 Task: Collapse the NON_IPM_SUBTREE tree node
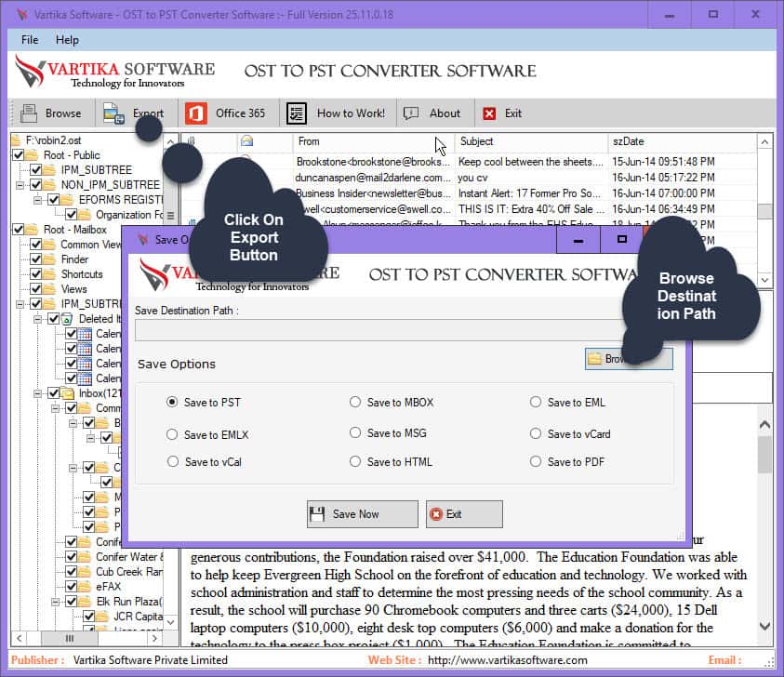pyautogui.click(x=20, y=185)
